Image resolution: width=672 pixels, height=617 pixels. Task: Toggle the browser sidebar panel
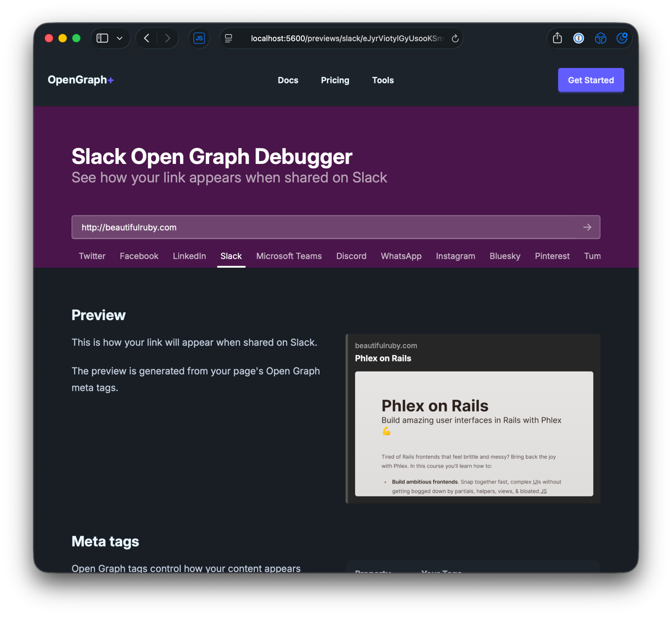103,38
